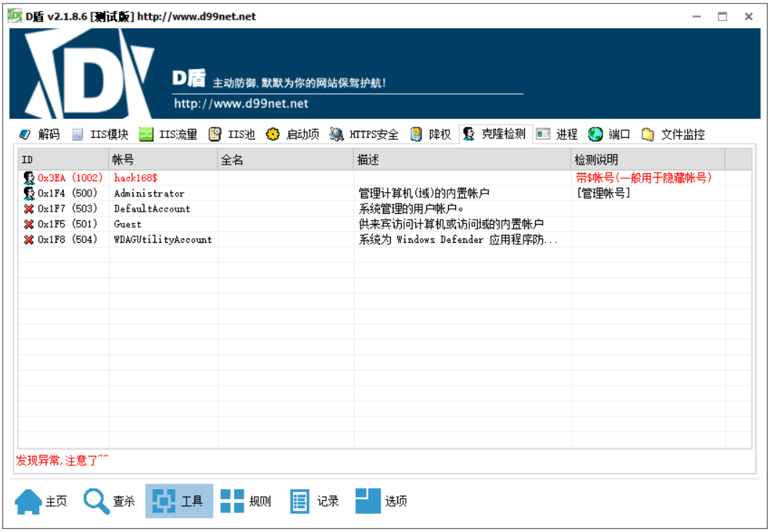Click the 端口 globe icon
The width and height of the screenshot is (770, 532).
595,134
